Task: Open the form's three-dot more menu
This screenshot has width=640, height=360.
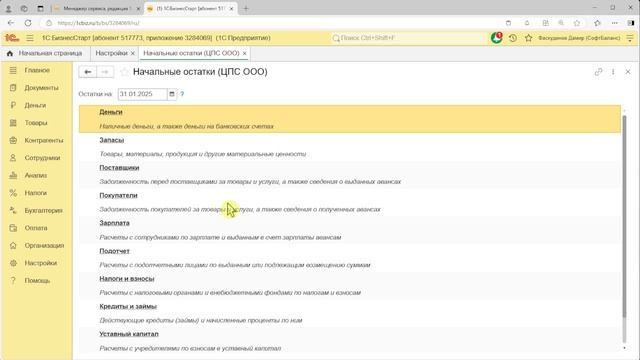Action: tap(613, 72)
